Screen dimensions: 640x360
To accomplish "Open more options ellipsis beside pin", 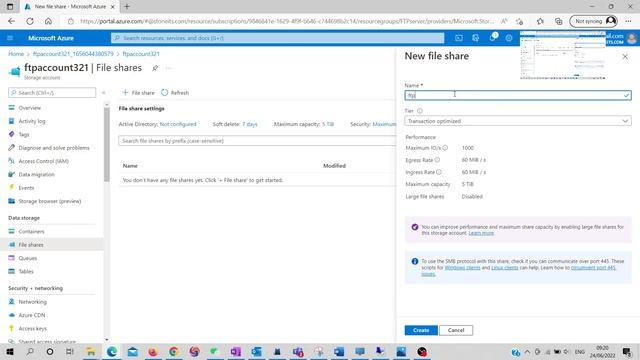I will coord(169,68).
